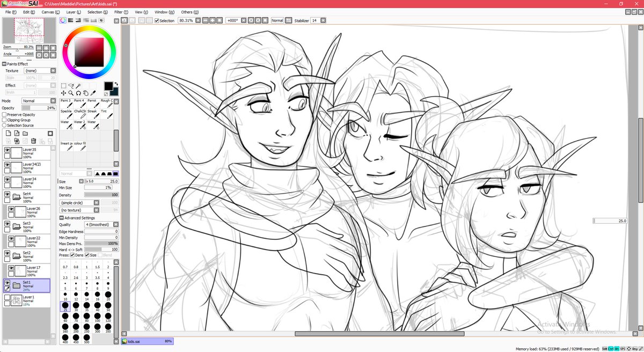The image size is (644, 352).
Task: Open the Filter menu
Action: pyautogui.click(x=121, y=12)
